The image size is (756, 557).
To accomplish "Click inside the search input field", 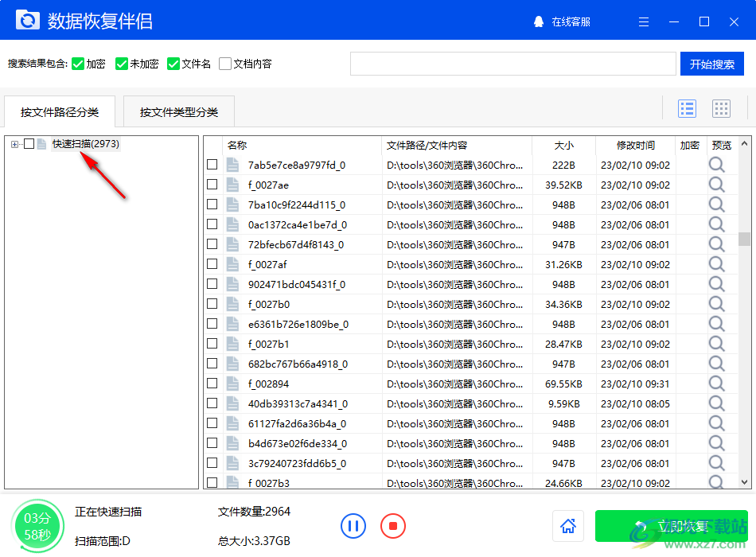I will point(512,64).
